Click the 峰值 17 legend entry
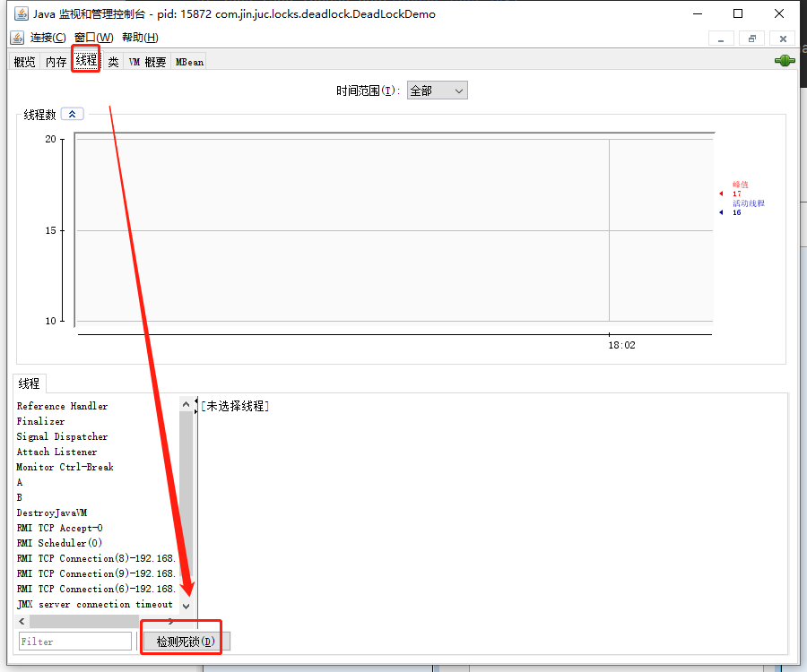Viewport: 807px width, 672px height. pyautogui.click(x=735, y=189)
